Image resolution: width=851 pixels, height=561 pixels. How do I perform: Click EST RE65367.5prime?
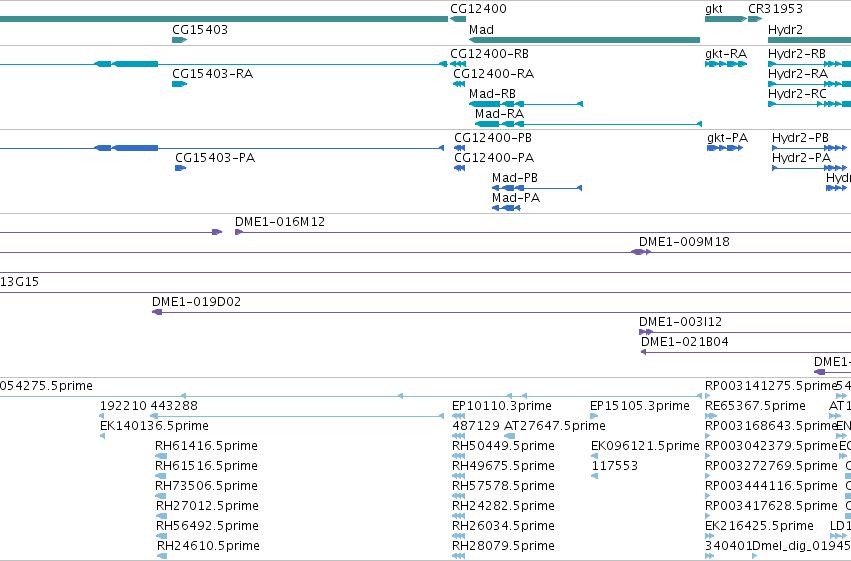click(x=755, y=406)
